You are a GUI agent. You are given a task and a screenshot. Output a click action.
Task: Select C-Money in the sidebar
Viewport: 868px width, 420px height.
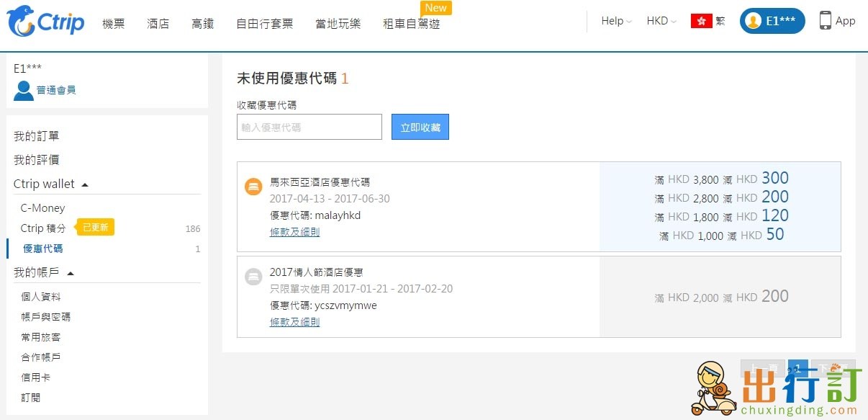[x=42, y=208]
